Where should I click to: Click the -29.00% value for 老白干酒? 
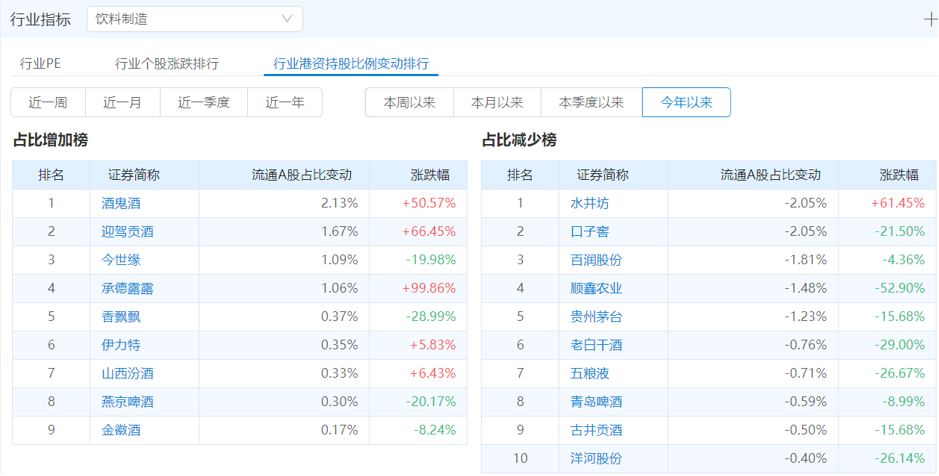click(x=899, y=345)
